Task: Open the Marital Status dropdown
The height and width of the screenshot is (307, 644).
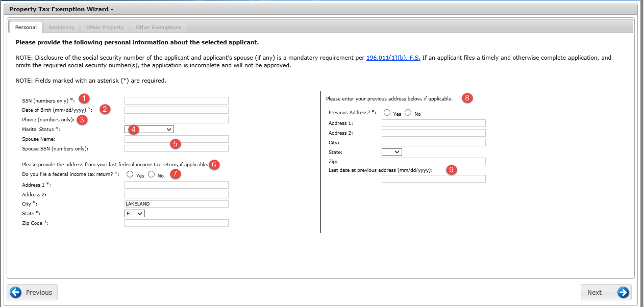Action: click(149, 130)
